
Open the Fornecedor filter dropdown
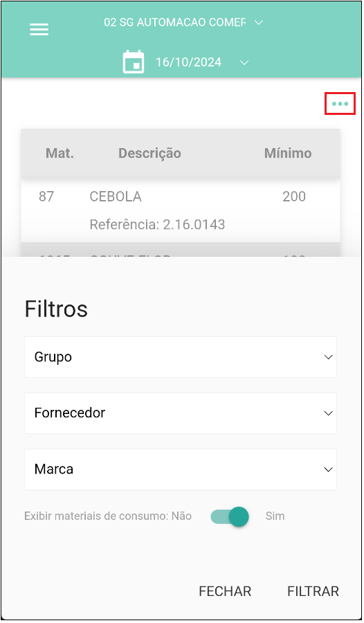coord(181,413)
